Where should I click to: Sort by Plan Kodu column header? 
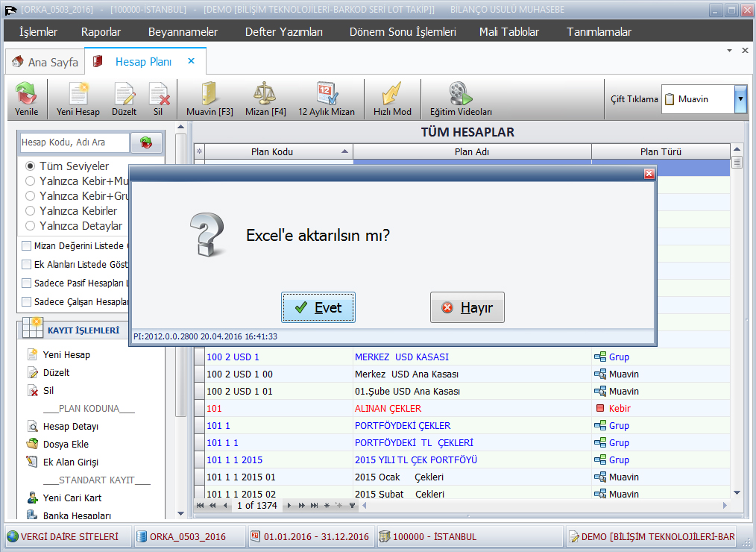pos(279,151)
